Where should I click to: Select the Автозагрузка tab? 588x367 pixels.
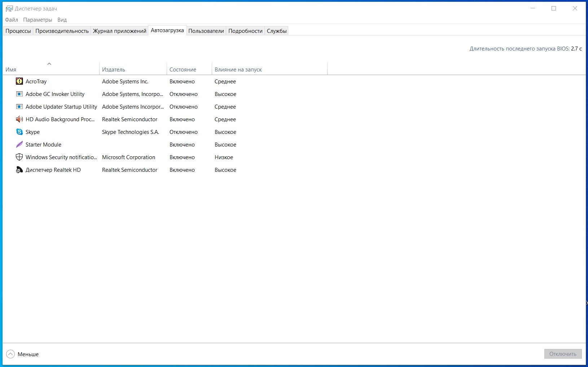coord(167,30)
